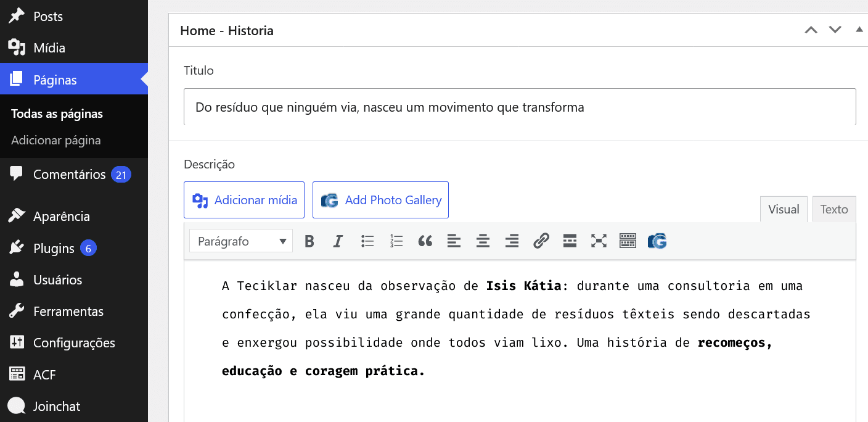The height and width of the screenshot is (422, 868).
Task: Click the Titulo input field
Action: (520, 107)
